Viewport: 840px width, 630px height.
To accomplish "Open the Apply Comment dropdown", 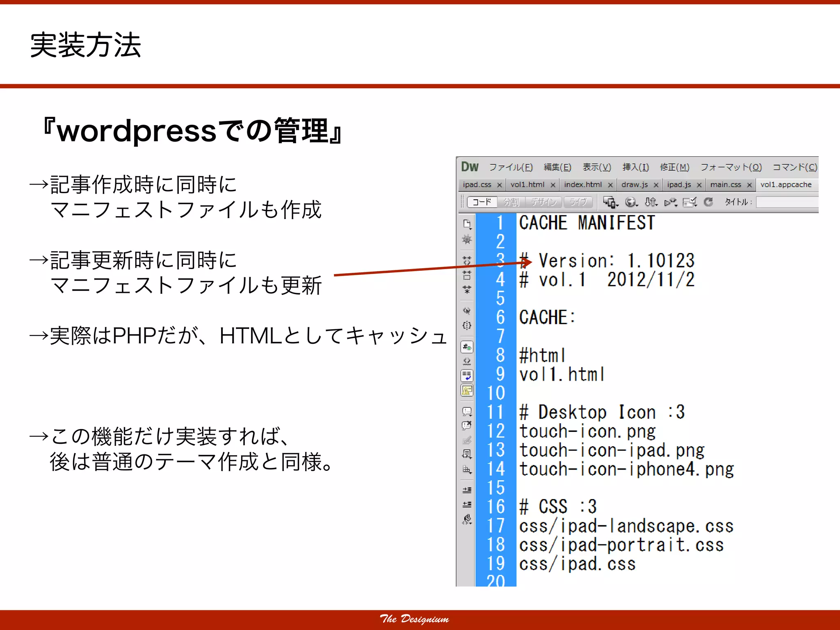I will click(x=467, y=411).
